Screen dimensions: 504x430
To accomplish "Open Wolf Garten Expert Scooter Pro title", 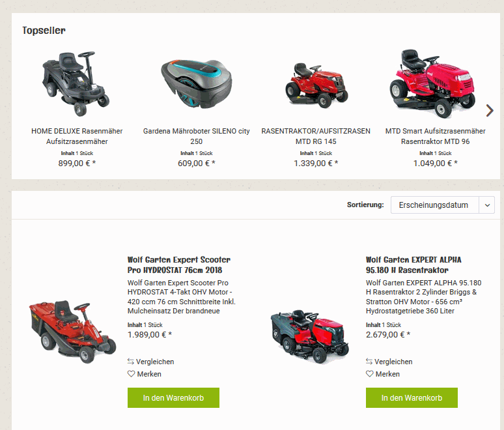I will [x=178, y=265].
